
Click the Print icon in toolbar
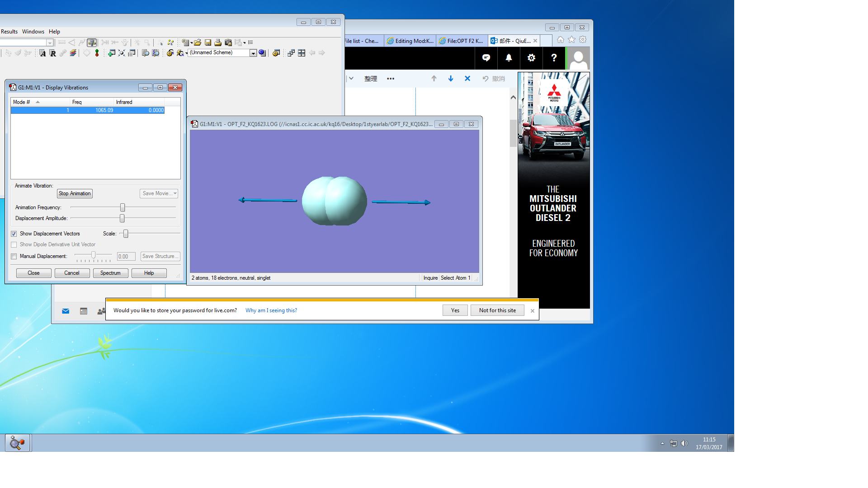click(218, 42)
